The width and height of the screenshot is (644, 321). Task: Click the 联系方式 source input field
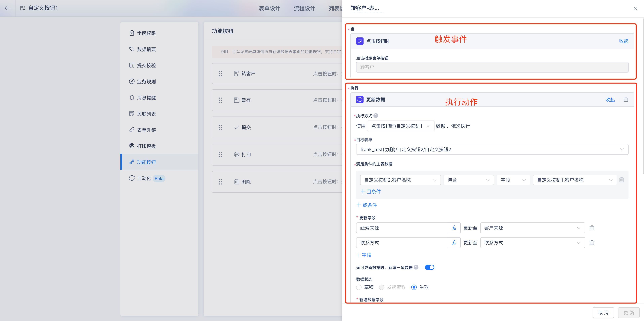402,242
